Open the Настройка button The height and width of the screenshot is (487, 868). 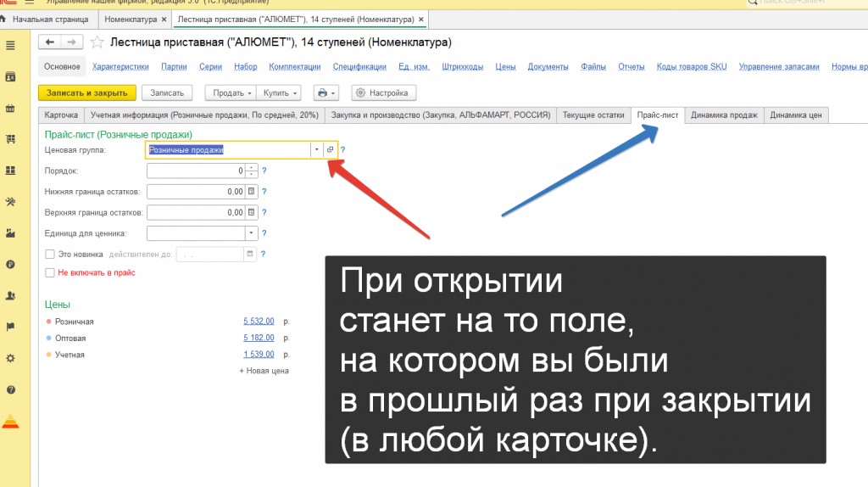tap(382, 93)
